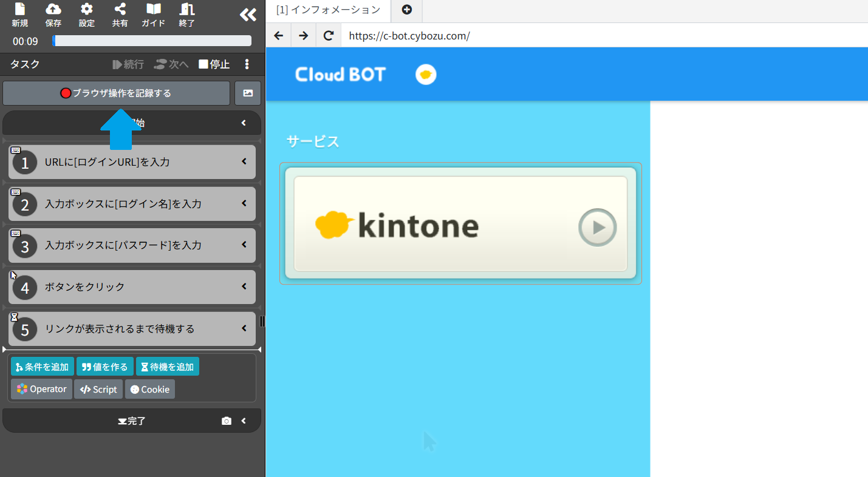Collapse the side panel with double chevron

[x=248, y=15]
